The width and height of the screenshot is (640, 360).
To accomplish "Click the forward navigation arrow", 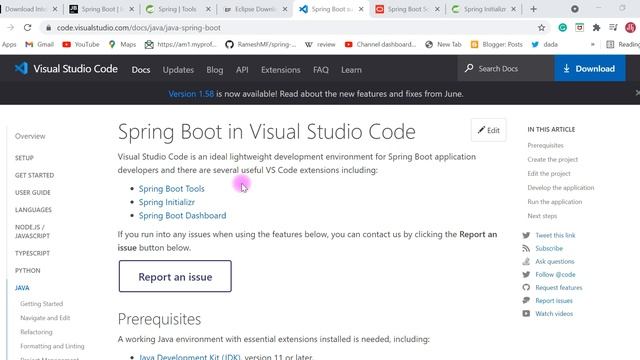I will click(x=10, y=27).
